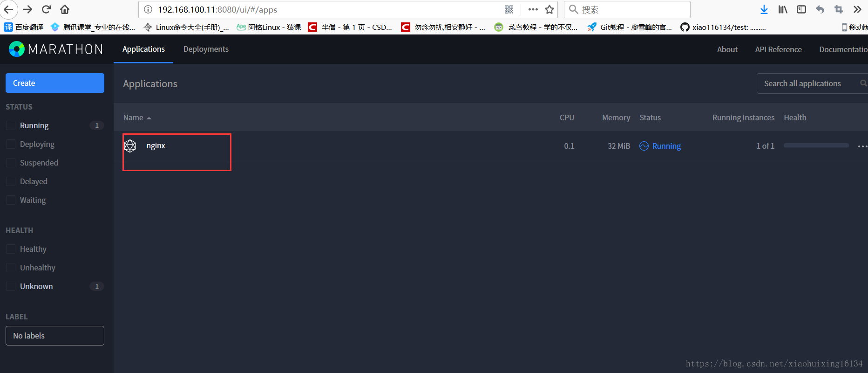Viewport: 868px width, 373px height.
Task: Click the Running Instances column header
Action: pyautogui.click(x=743, y=117)
